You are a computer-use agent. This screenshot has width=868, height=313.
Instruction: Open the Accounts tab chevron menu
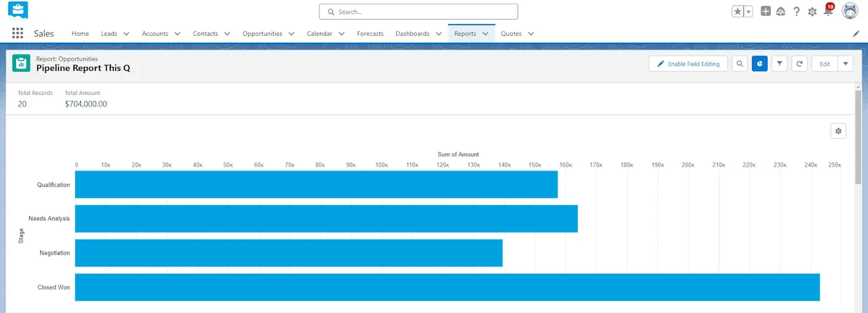point(177,33)
